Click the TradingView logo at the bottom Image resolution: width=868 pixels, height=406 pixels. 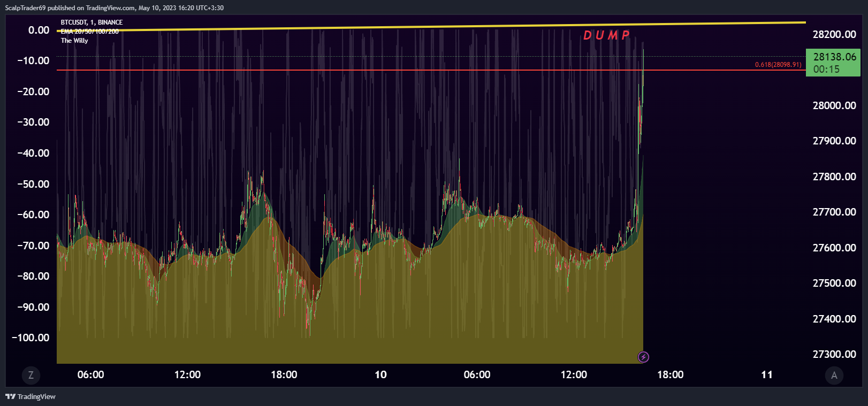click(31, 396)
